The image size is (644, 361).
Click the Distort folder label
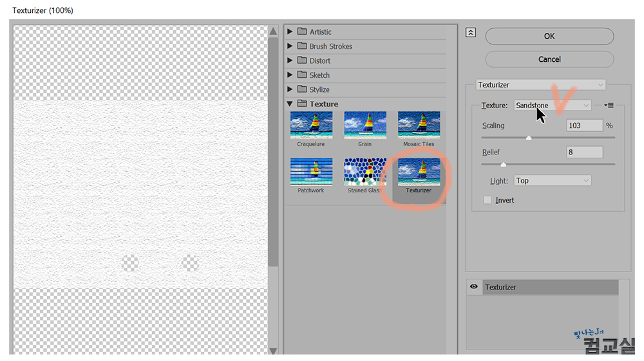point(320,60)
